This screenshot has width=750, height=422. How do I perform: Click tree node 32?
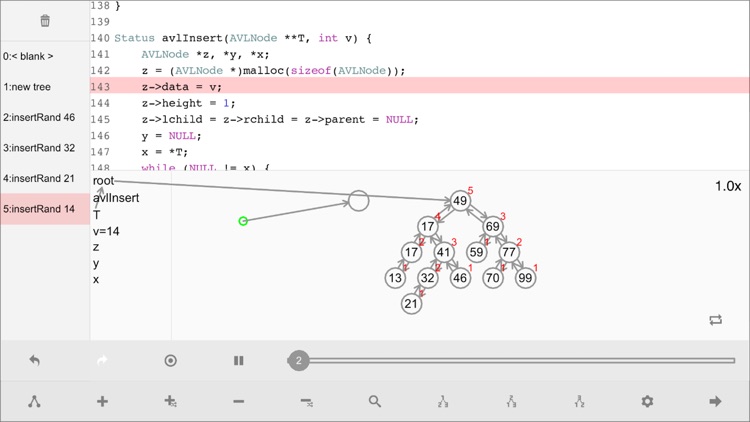[x=428, y=278]
